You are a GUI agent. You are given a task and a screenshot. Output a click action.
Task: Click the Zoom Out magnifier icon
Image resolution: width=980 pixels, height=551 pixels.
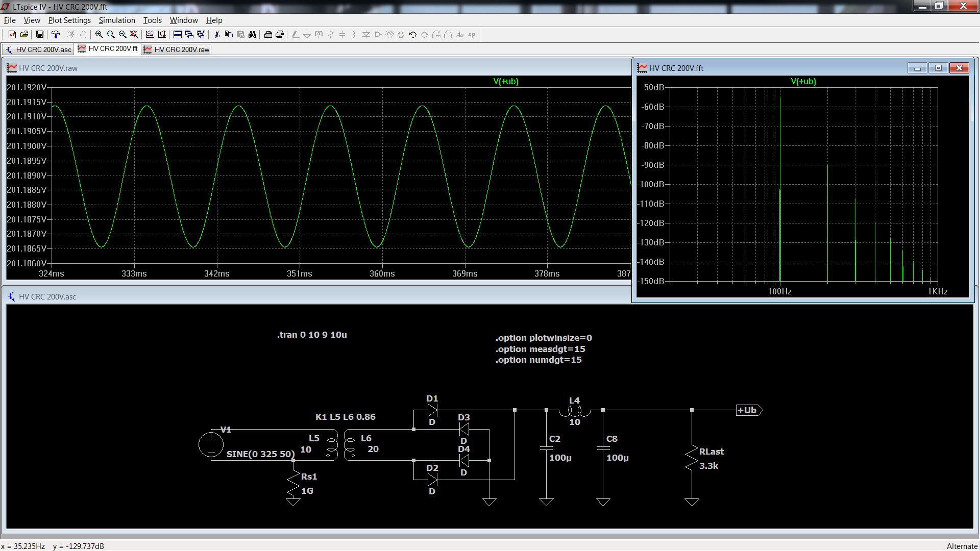pos(122,35)
